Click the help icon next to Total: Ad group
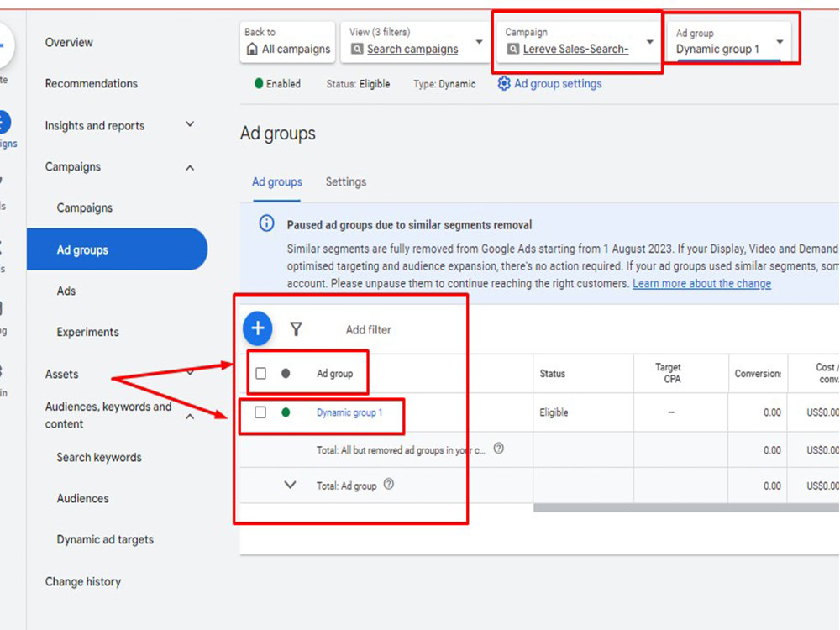The image size is (840, 630). pos(389,485)
